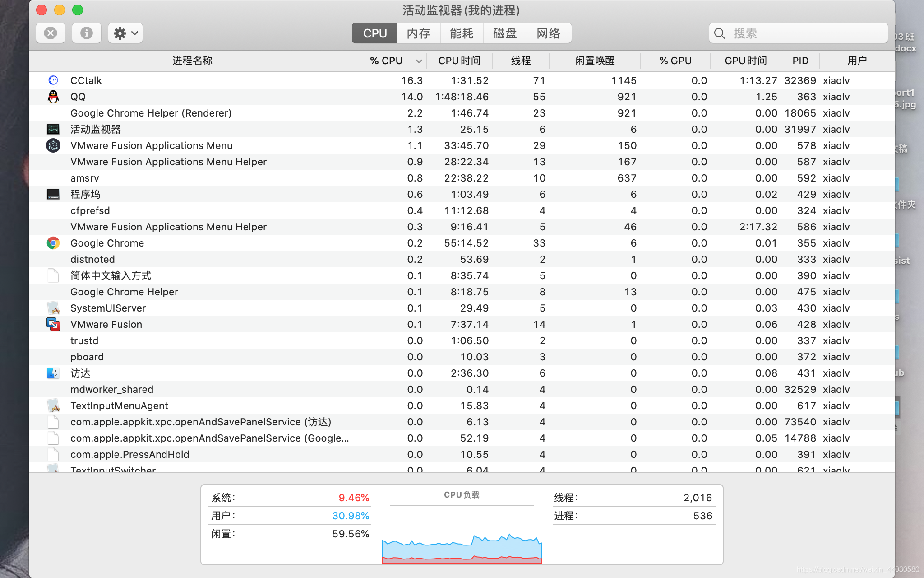Click the 系统 9.46% value
This screenshot has height=578, width=924.
(354, 498)
